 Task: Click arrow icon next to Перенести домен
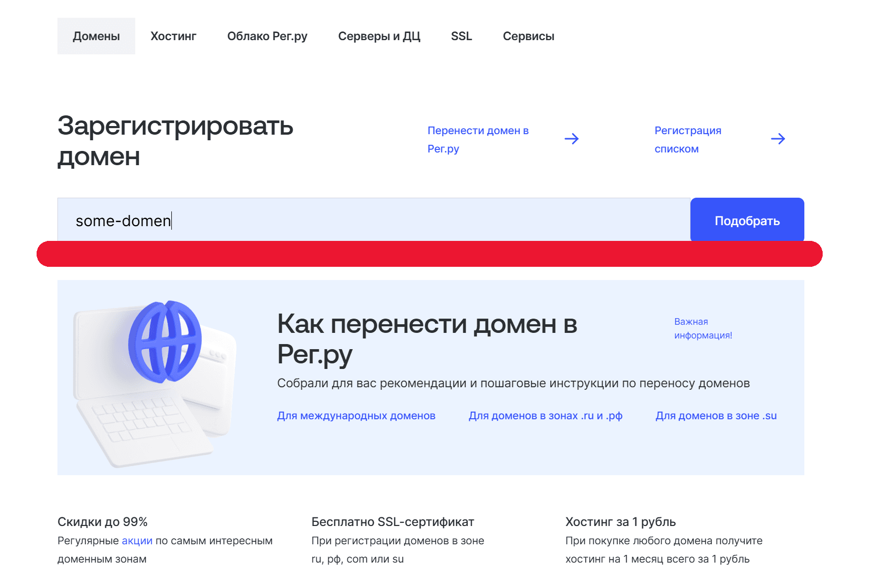pos(571,139)
